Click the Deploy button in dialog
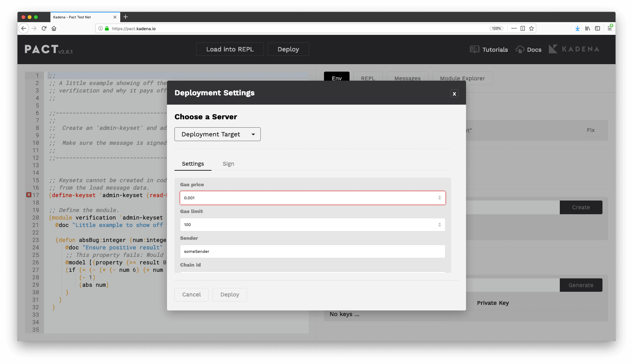This screenshot has width=633, height=364. 230,295
